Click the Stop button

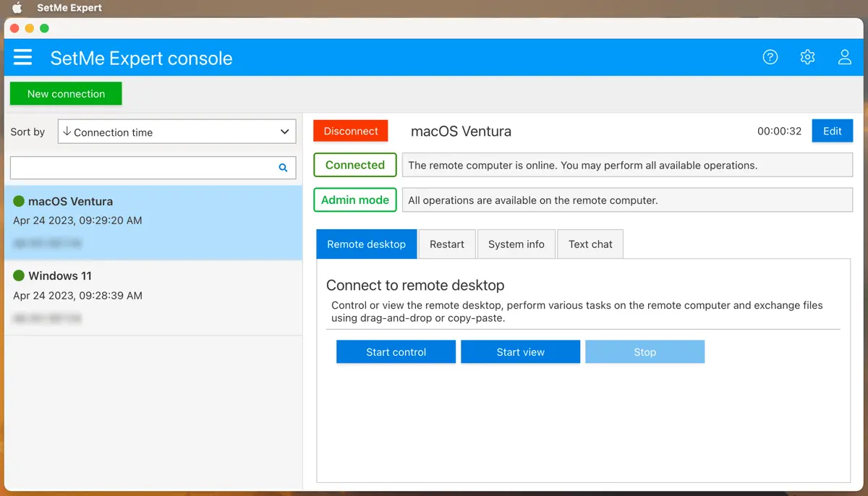tap(645, 352)
